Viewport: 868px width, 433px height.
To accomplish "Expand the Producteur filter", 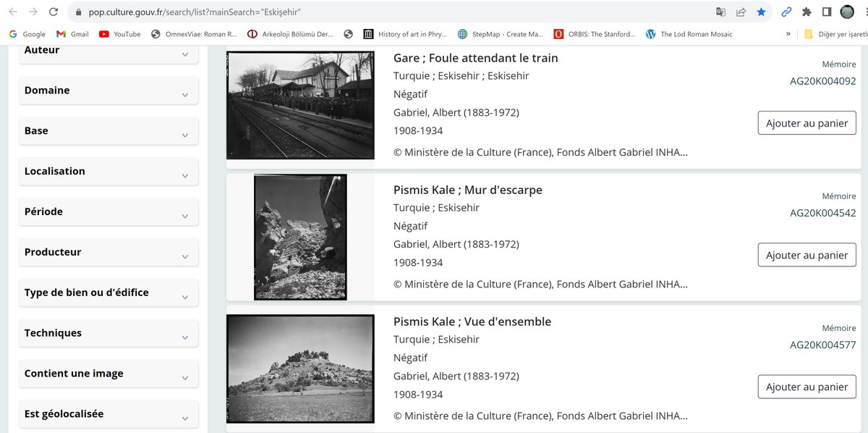I will pyautogui.click(x=109, y=253).
